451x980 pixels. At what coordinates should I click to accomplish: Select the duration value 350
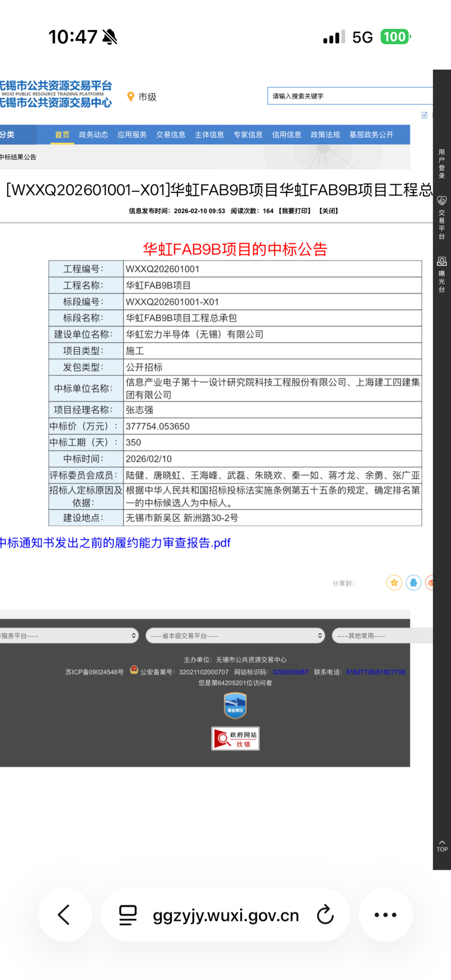(x=133, y=442)
